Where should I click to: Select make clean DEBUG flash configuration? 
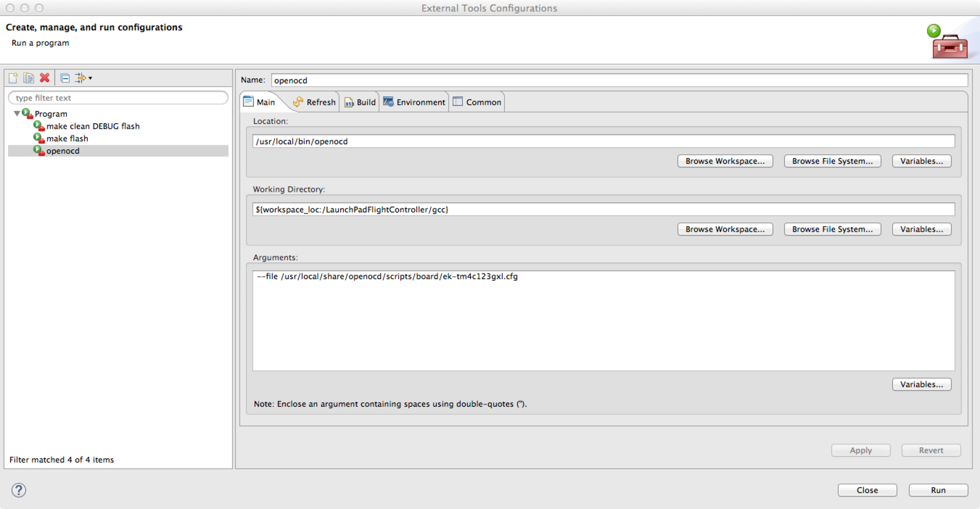coord(93,126)
